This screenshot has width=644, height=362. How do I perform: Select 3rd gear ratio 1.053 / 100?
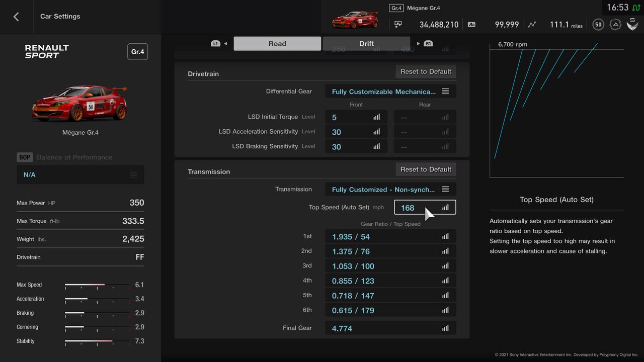pyautogui.click(x=391, y=266)
